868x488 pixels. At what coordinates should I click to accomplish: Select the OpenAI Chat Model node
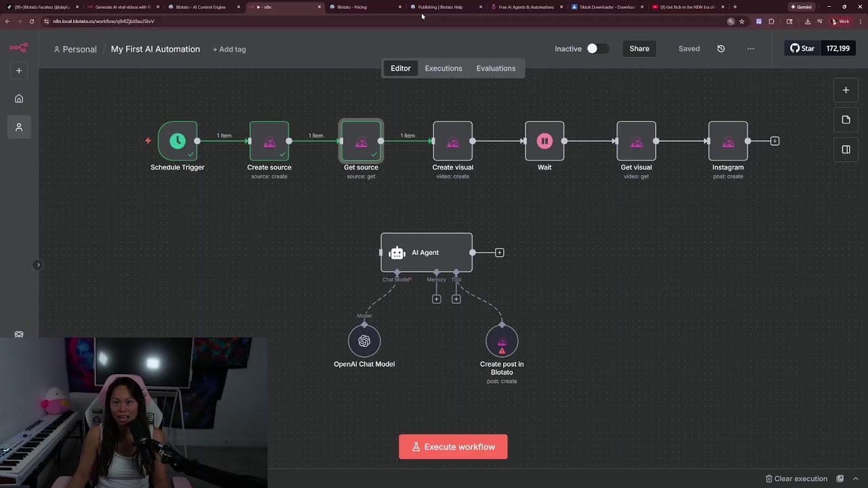pos(364,341)
